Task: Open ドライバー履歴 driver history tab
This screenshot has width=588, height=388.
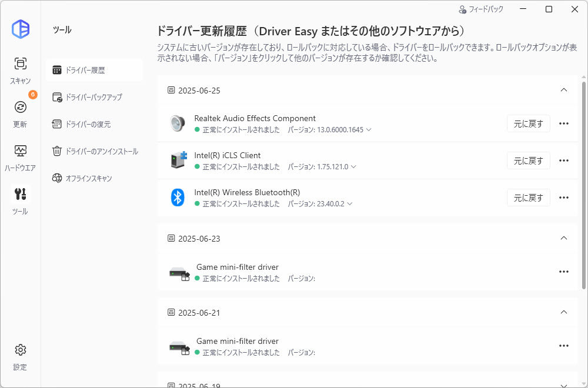Action: (94, 70)
